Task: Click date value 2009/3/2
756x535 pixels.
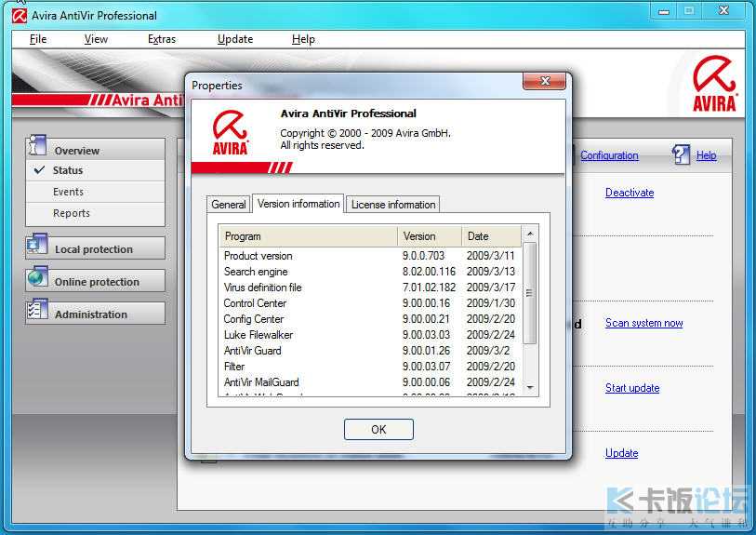Action: (488, 351)
